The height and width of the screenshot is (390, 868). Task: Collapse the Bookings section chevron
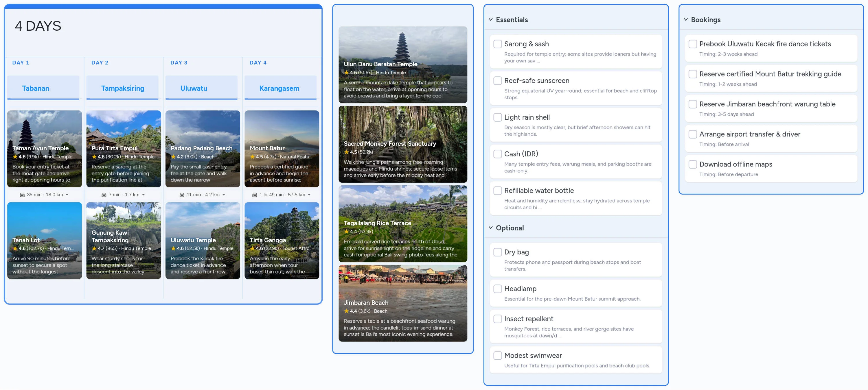[686, 20]
